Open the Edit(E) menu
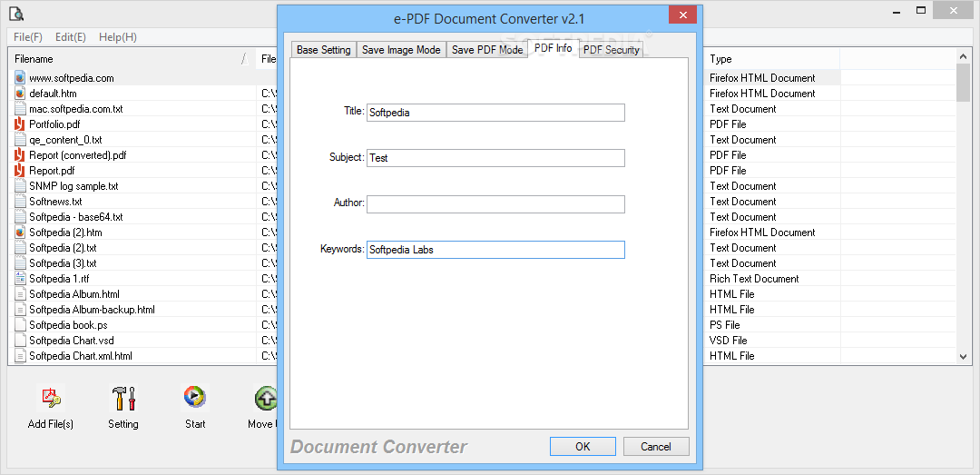The height and width of the screenshot is (475, 980). click(x=71, y=37)
